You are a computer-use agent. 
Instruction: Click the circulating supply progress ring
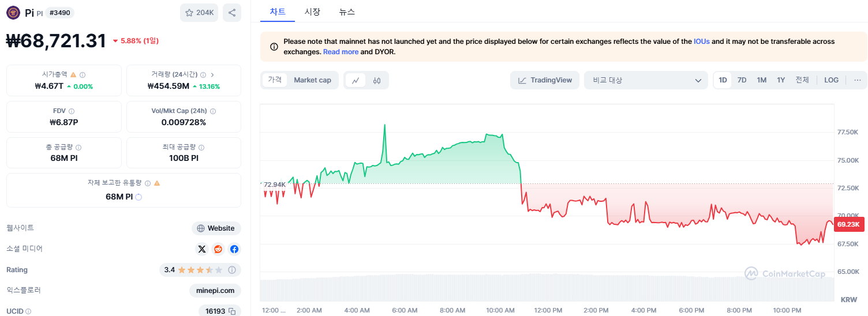pyautogui.click(x=139, y=197)
